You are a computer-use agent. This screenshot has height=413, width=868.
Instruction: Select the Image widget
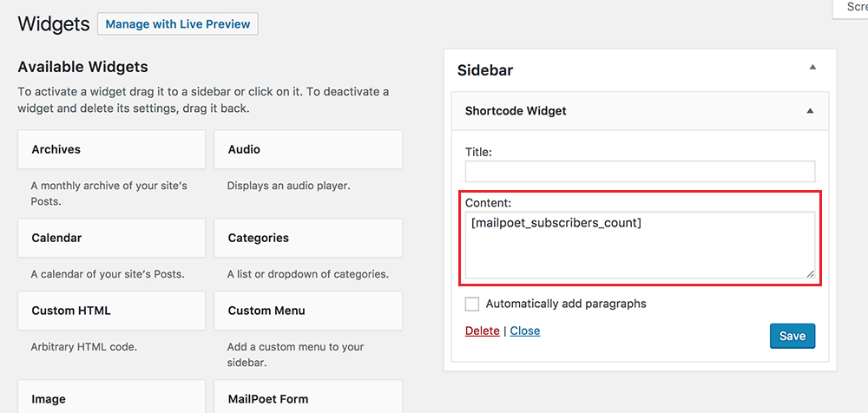111,399
